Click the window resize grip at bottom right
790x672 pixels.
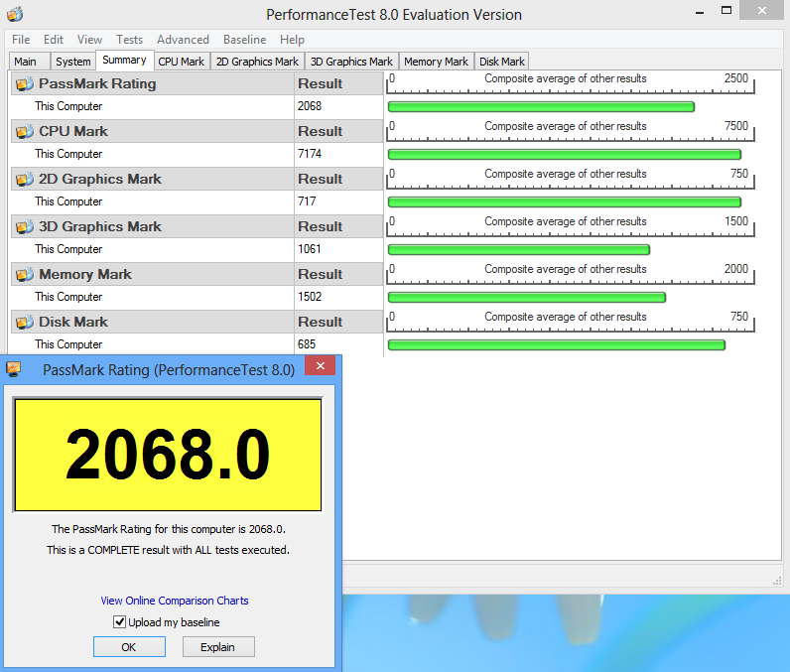777,581
